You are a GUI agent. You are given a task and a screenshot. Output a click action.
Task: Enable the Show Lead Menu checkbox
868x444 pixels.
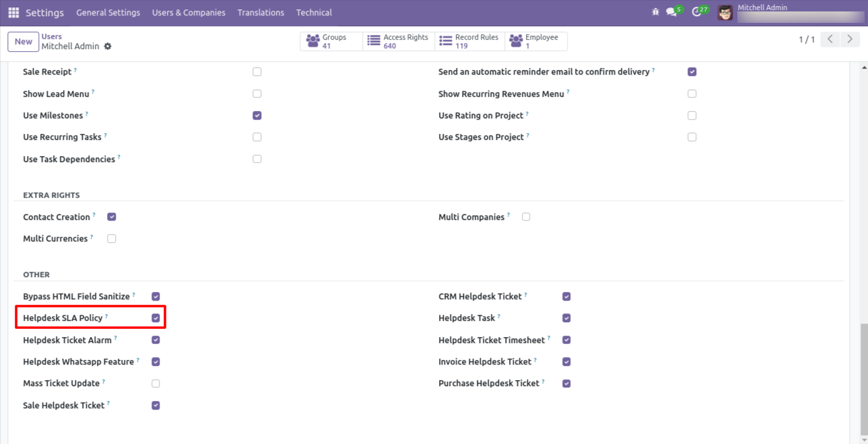click(x=257, y=94)
